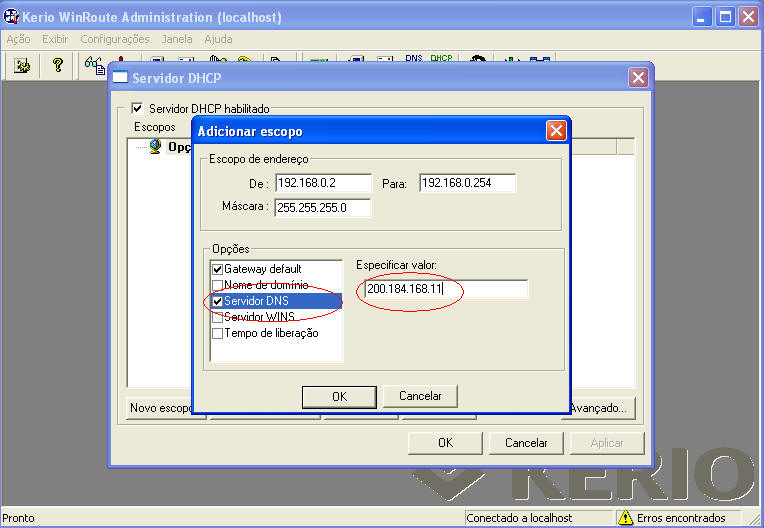764x528 pixels.
Task: Check the Tempo de liberação option
Action: [x=218, y=333]
